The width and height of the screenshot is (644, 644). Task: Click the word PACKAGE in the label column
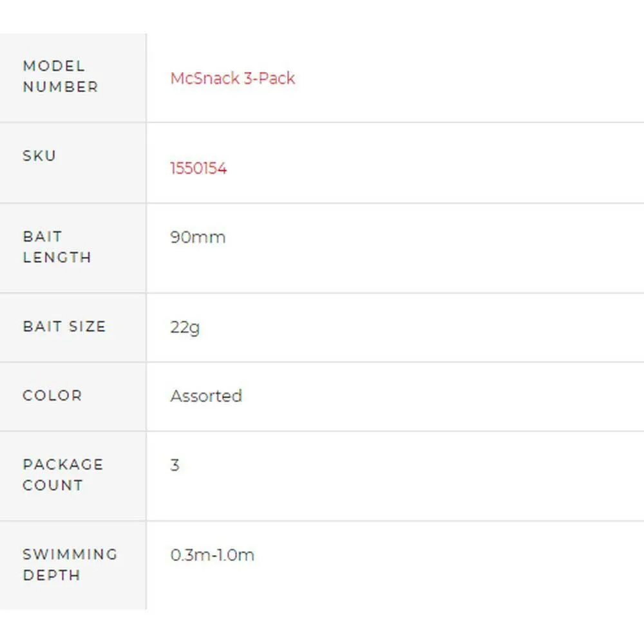(x=63, y=464)
